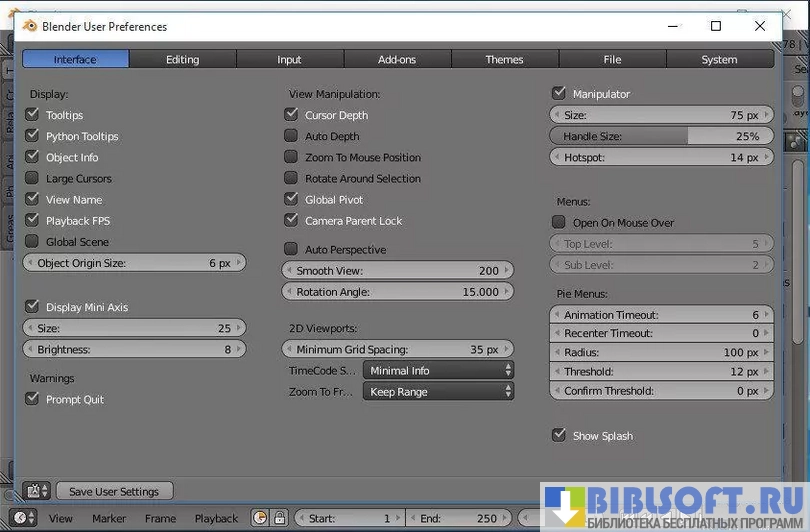Toggle the preview range icon in timeline
This screenshot has height=532, width=810.
[260, 518]
